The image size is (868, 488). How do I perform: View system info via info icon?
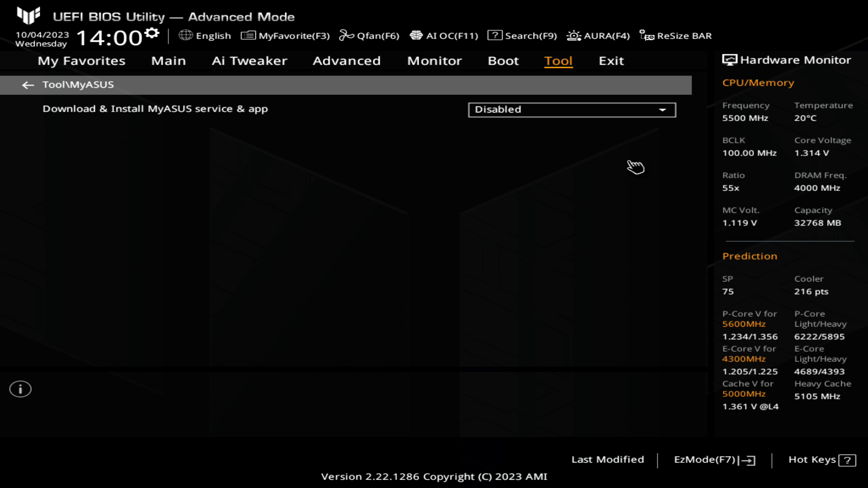pos(20,389)
